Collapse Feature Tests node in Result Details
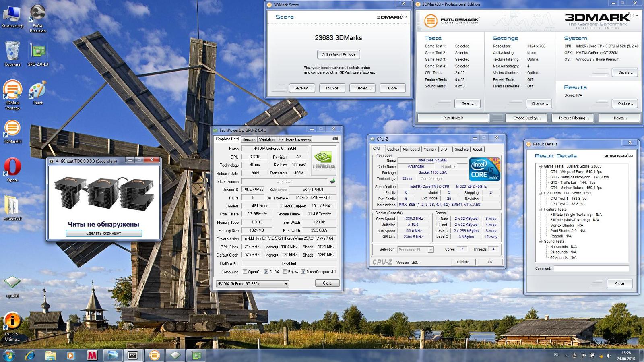This screenshot has height=362, width=644. [540, 209]
